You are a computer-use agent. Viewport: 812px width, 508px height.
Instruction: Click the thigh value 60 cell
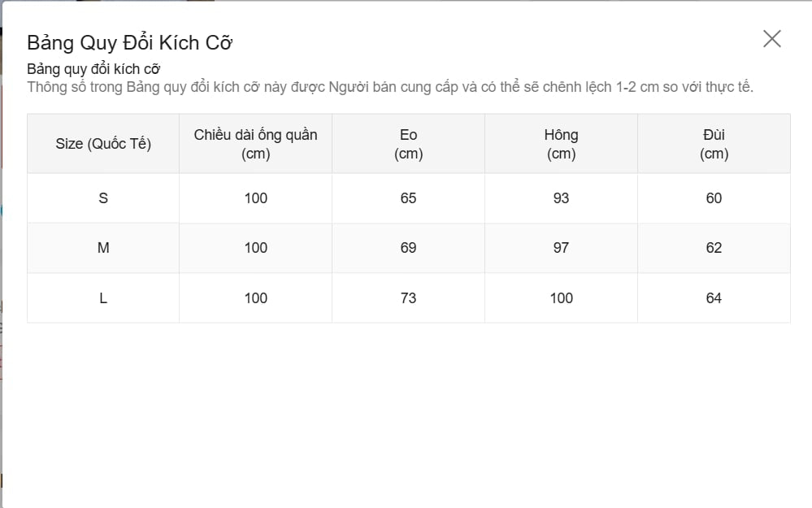coord(714,198)
